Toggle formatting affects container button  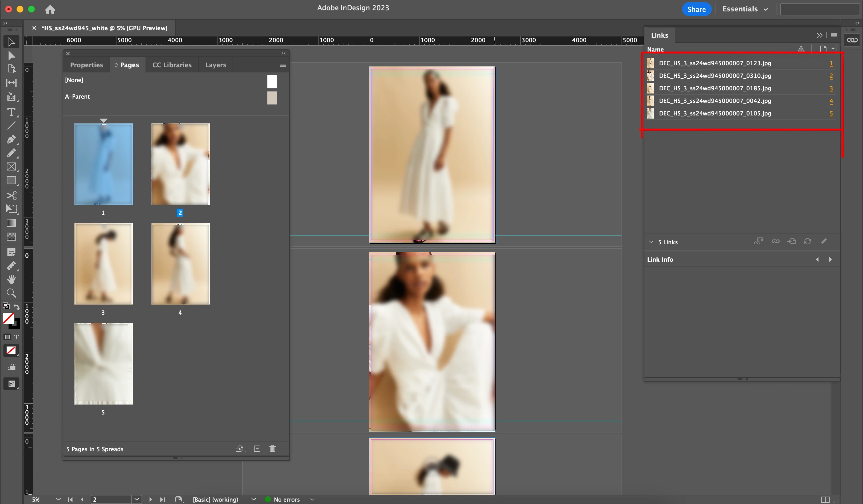(7, 337)
